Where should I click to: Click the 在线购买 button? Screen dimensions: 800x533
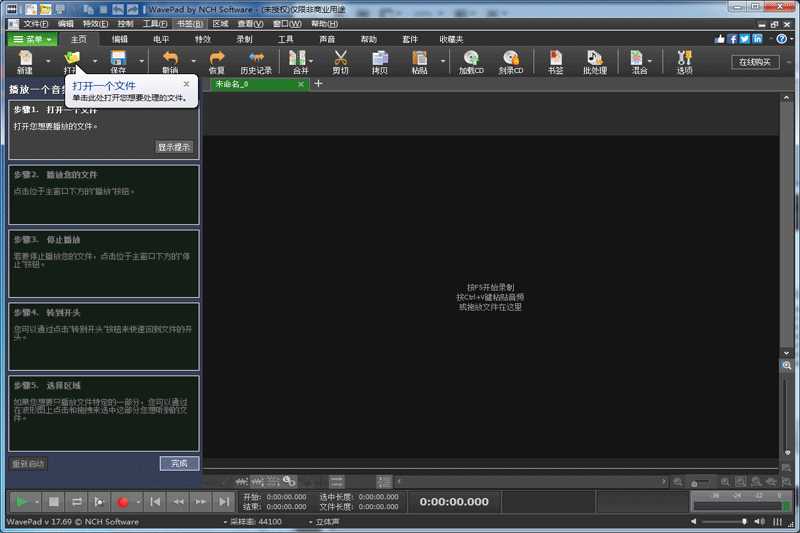pos(755,62)
